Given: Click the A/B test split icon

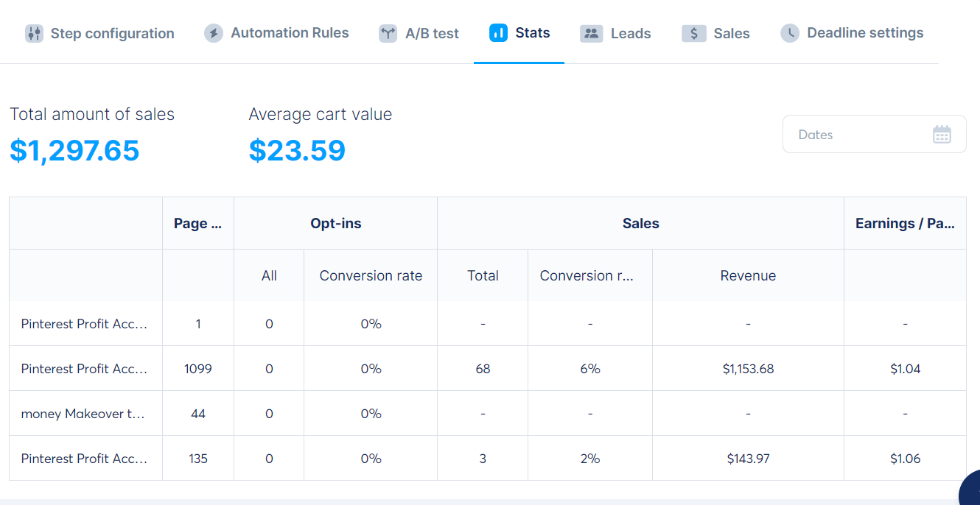Looking at the screenshot, I should tap(388, 33).
